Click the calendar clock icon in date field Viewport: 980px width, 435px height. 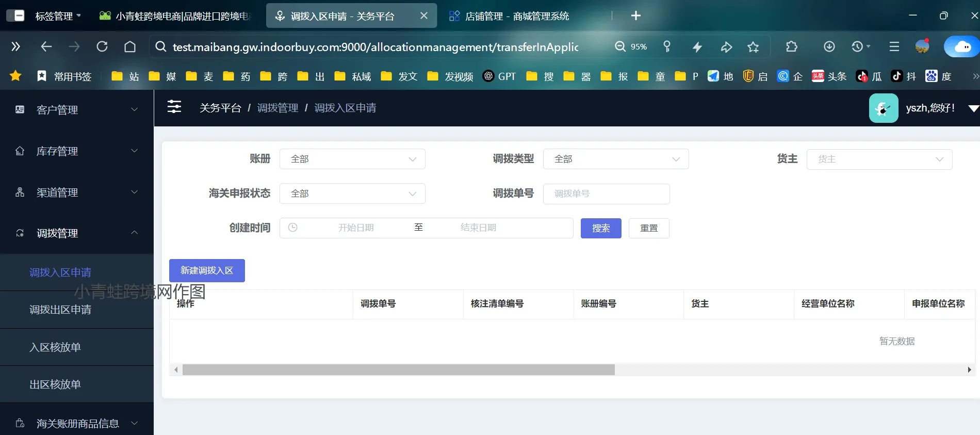coord(292,228)
